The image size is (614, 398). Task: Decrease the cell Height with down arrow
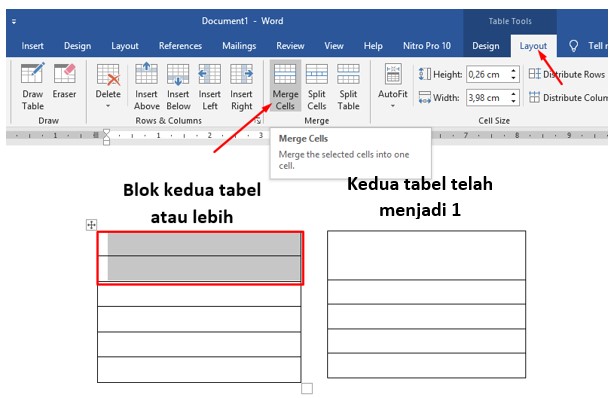point(513,78)
